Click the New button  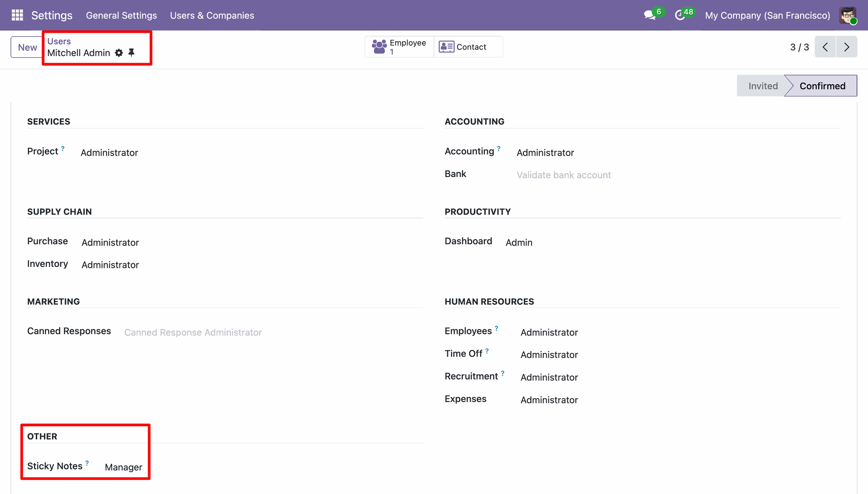point(27,47)
